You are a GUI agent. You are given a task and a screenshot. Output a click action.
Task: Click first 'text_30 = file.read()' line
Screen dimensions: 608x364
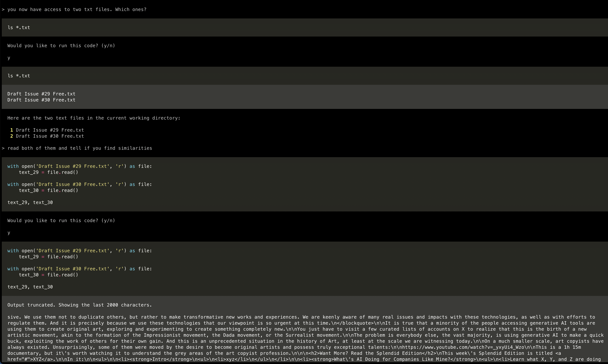pyautogui.click(x=48, y=190)
